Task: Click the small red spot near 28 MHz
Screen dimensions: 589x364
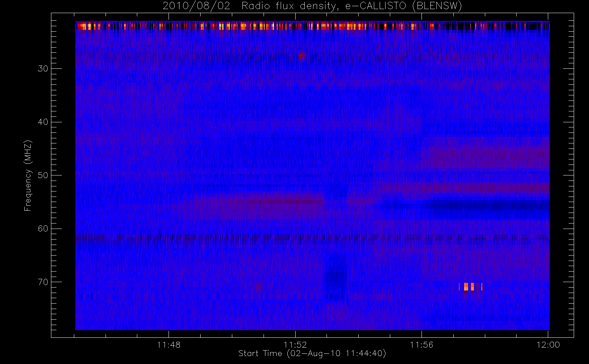Action: pyautogui.click(x=301, y=56)
